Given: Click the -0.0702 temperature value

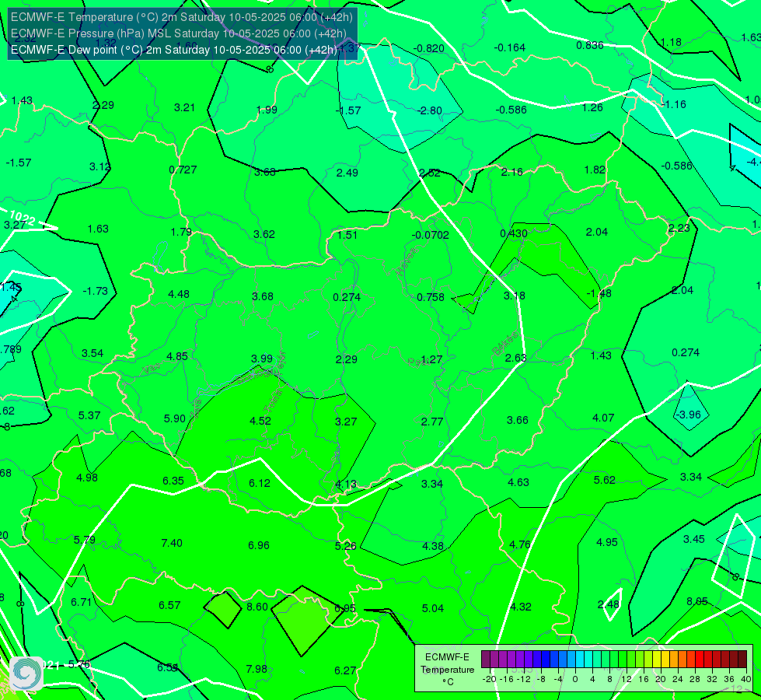Looking at the screenshot, I should pos(431,235).
